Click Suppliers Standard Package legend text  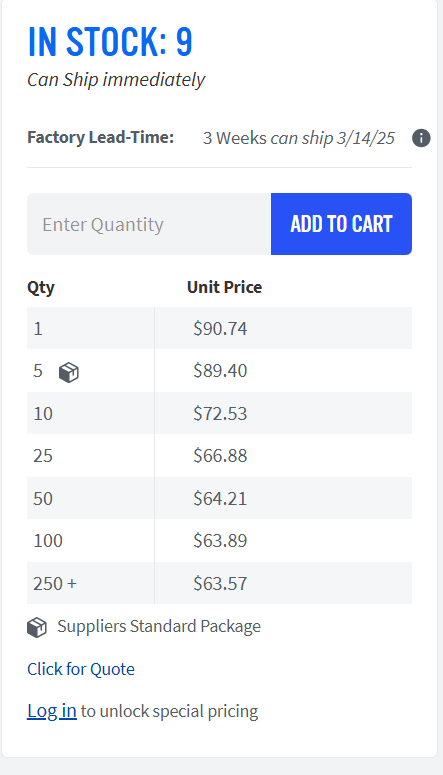pyautogui.click(x=159, y=626)
